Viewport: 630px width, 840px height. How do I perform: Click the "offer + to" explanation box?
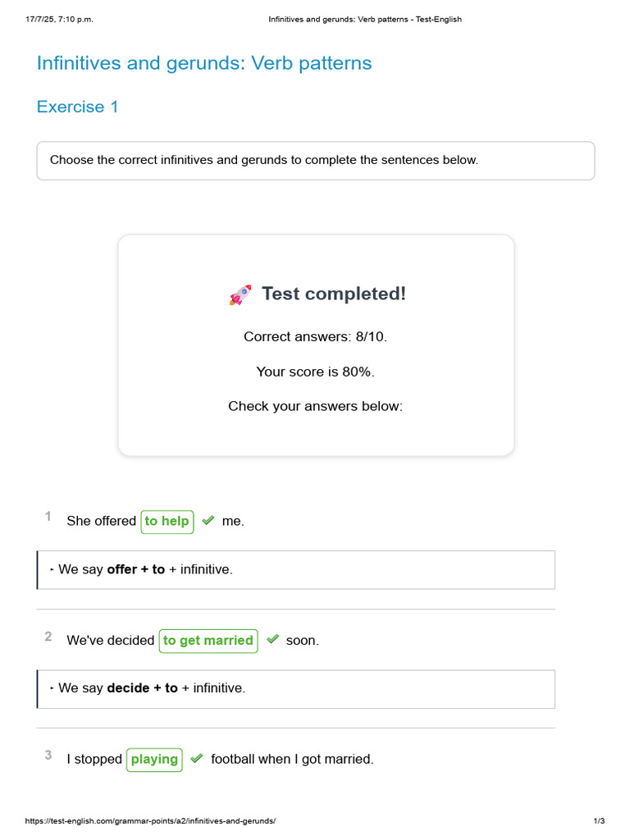(x=295, y=569)
